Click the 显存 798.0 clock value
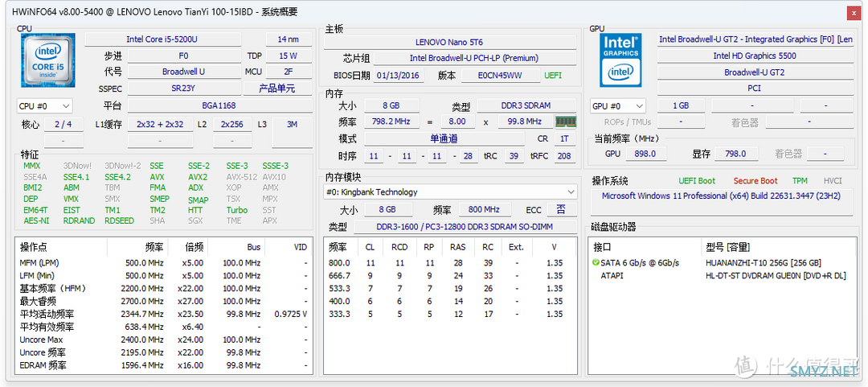This screenshot has height=387, width=868. pyautogui.click(x=735, y=154)
